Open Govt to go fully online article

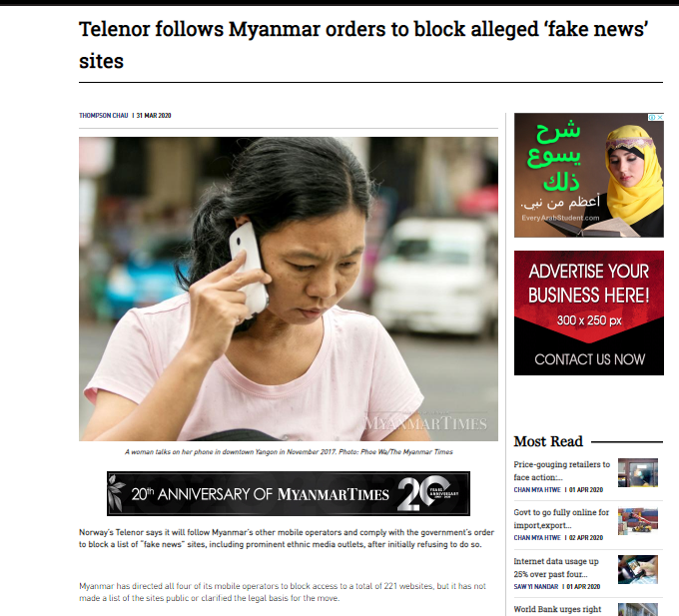pos(561,518)
